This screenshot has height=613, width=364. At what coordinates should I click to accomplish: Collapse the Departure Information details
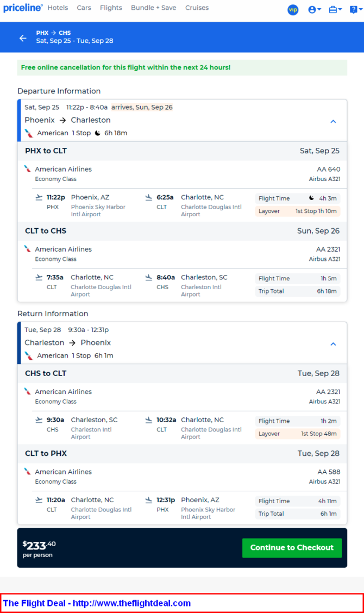pos(334,121)
